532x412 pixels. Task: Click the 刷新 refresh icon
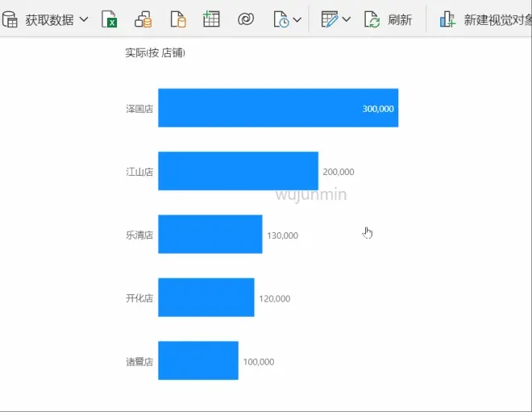pyautogui.click(x=372, y=19)
